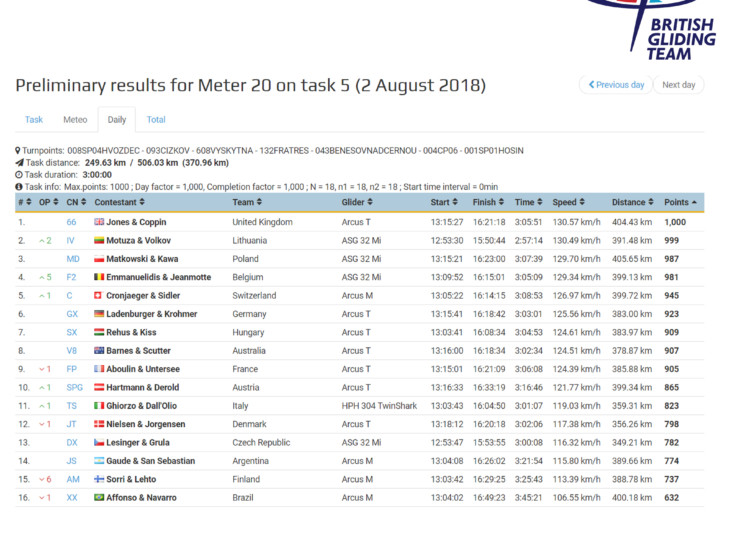730x552 pixels.
Task: Click the Swiss flag beside Cronjaeger & Sidler
Action: pyautogui.click(x=99, y=296)
